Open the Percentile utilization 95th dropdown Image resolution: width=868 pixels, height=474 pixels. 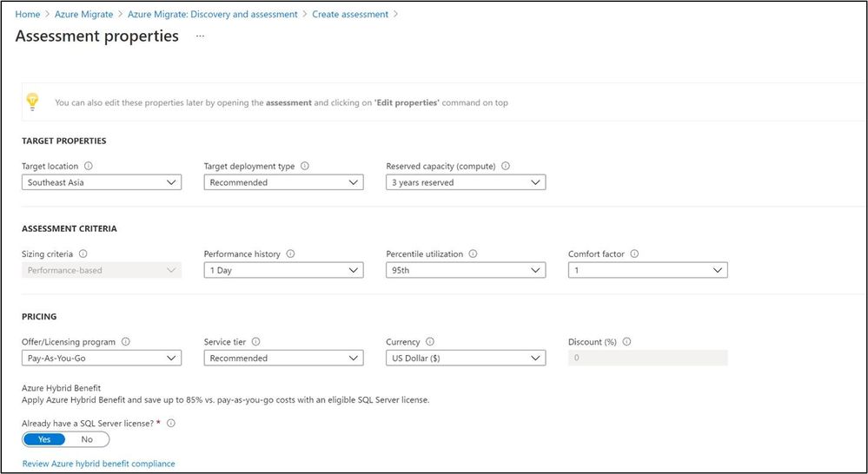[466, 271]
